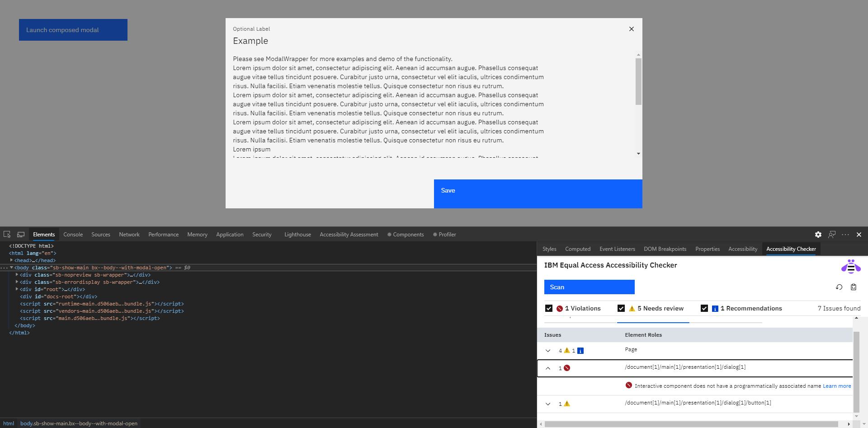This screenshot has height=428, width=868.
Task: Open the Computed pane
Action: [x=578, y=249]
